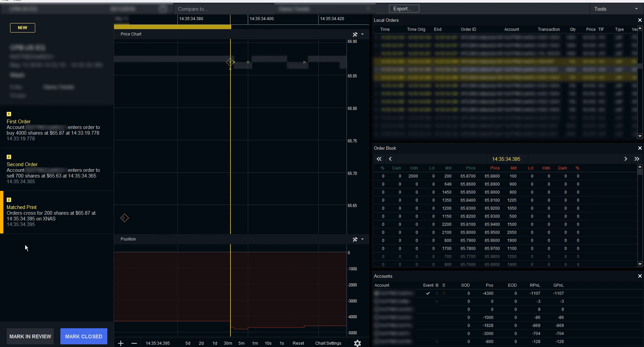Image resolution: width=644 pixels, height=347 pixels.
Task: Toggle event checkmark for -4300 account
Action: 428,293
